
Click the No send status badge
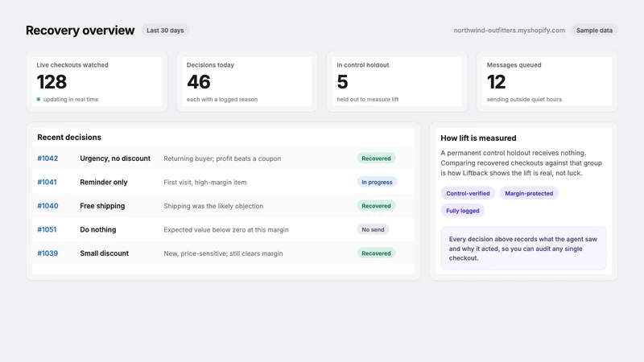coord(373,230)
